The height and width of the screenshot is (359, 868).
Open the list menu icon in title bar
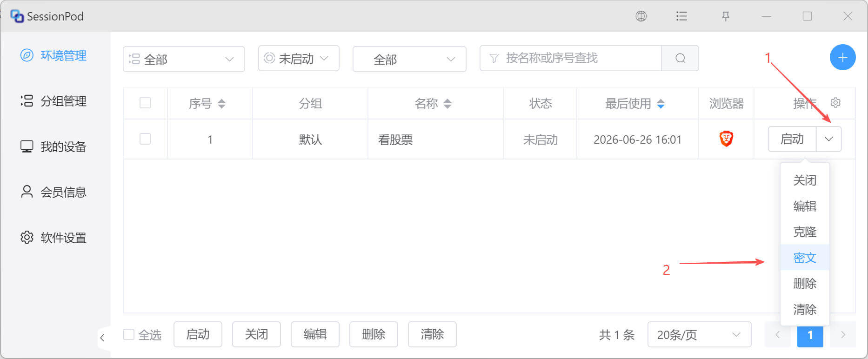point(681,16)
